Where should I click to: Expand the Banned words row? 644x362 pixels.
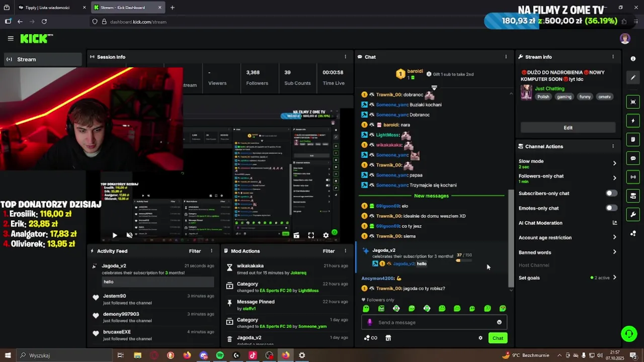point(568,252)
